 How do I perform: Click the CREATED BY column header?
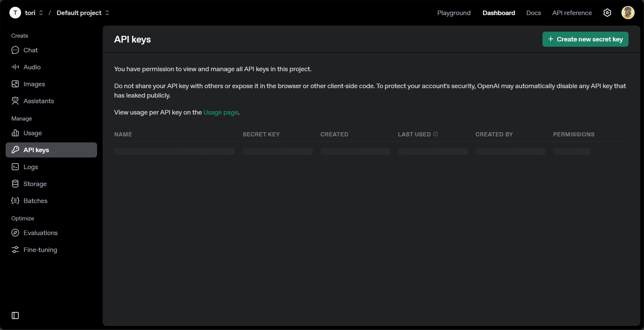(x=494, y=134)
